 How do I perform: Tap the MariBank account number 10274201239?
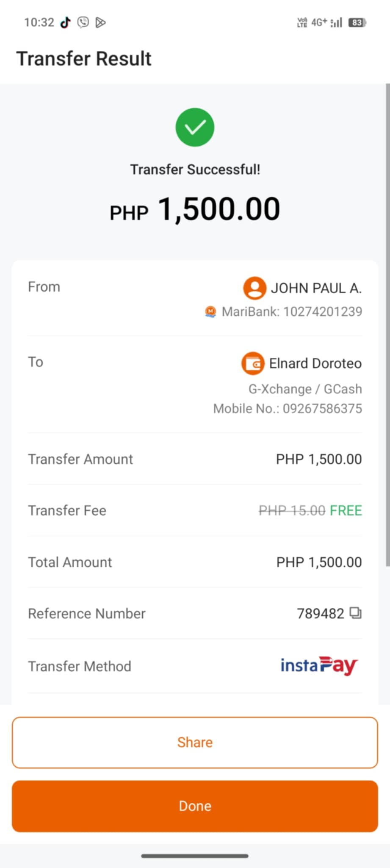point(322,312)
